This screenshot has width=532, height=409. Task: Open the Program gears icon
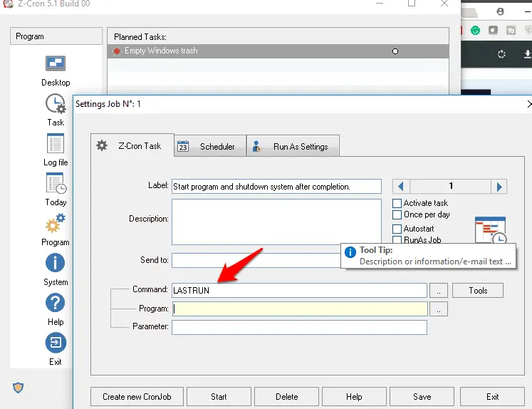(x=56, y=223)
